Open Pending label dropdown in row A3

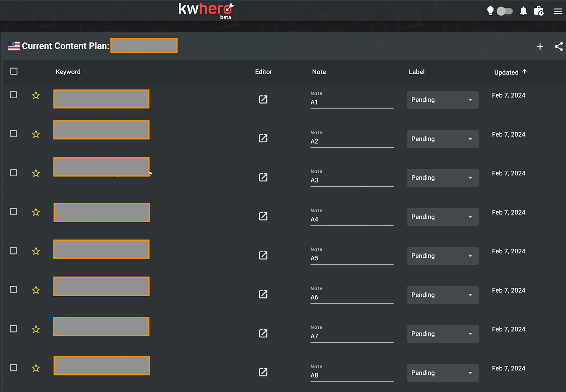coord(443,178)
